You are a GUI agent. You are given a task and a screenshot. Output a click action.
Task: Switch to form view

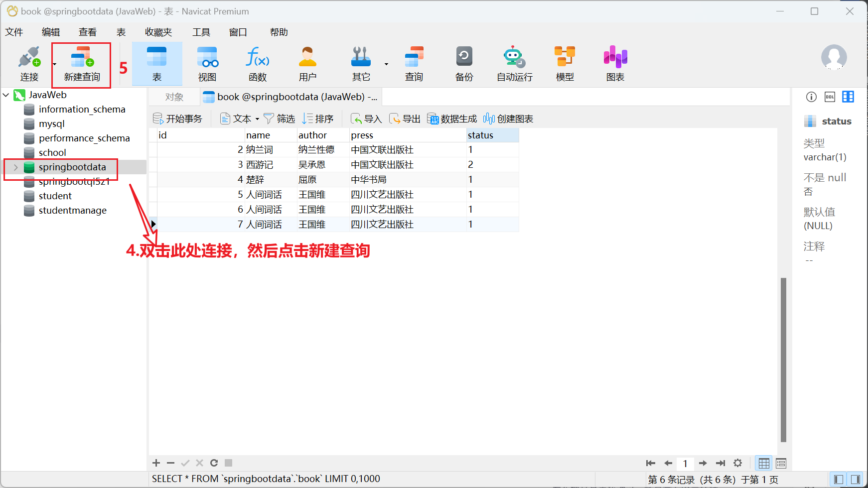781,464
